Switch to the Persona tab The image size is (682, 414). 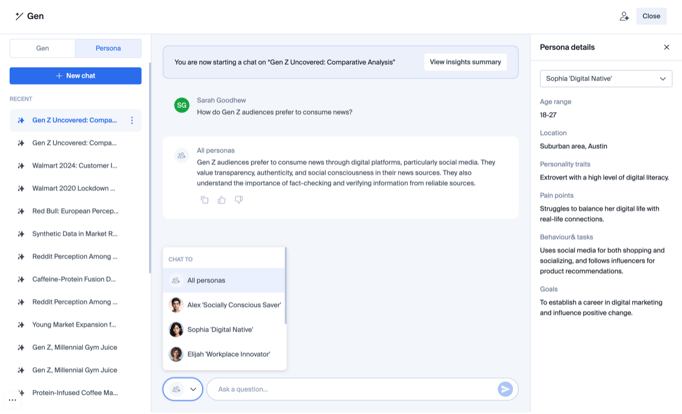(x=108, y=48)
